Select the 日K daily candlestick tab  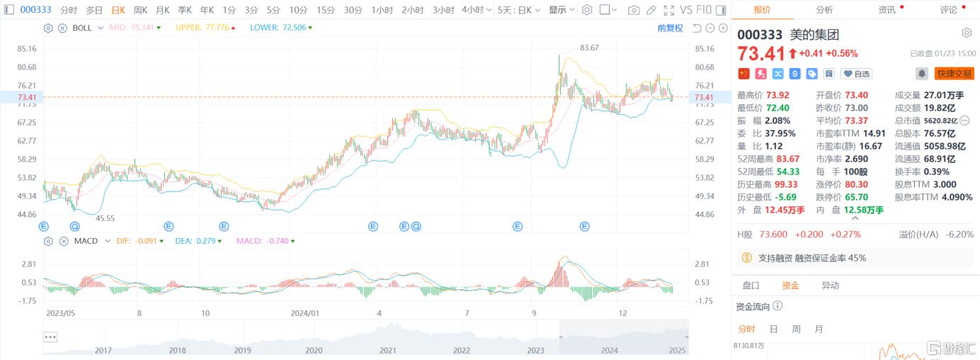pos(118,10)
